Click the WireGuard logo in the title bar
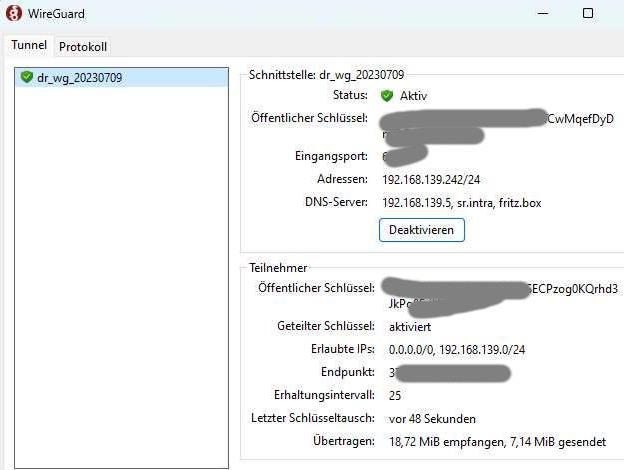This screenshot has width=624, height=470. [x=14, y=14]
